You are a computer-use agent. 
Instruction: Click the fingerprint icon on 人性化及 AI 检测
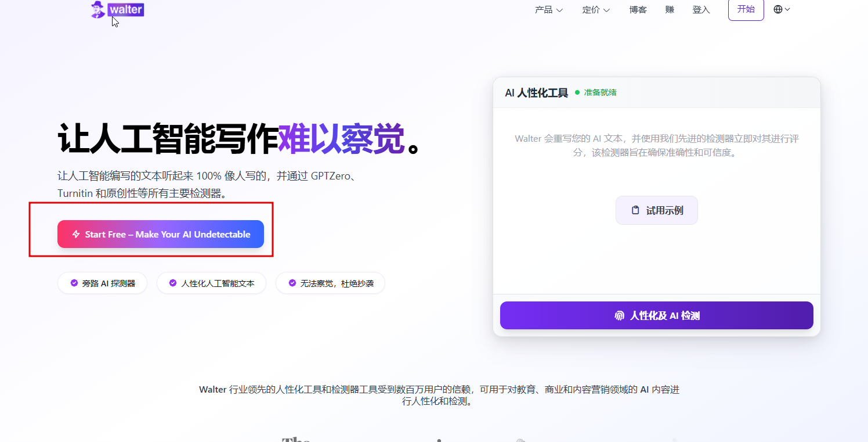pyautogui.click(x=620, y=315)
